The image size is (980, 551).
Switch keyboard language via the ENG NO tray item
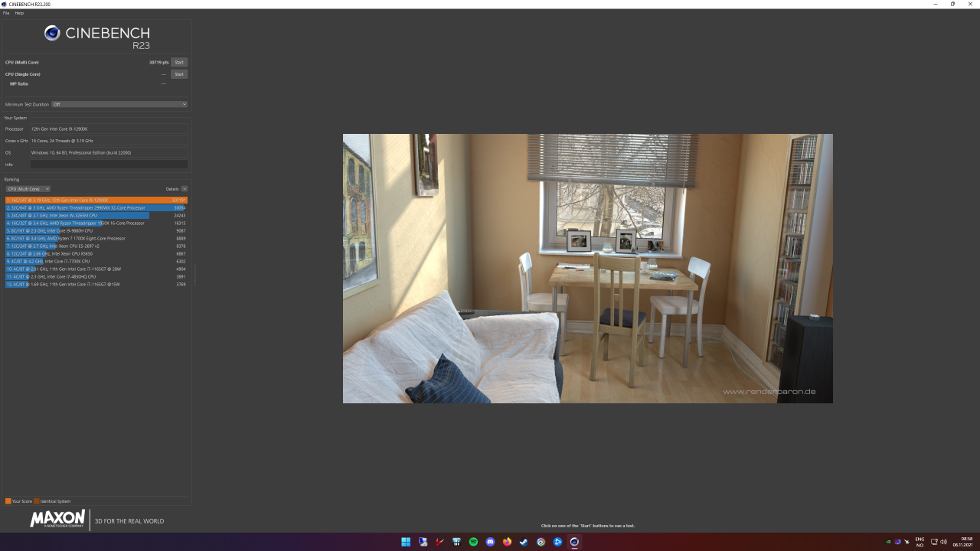coord(919,542)
